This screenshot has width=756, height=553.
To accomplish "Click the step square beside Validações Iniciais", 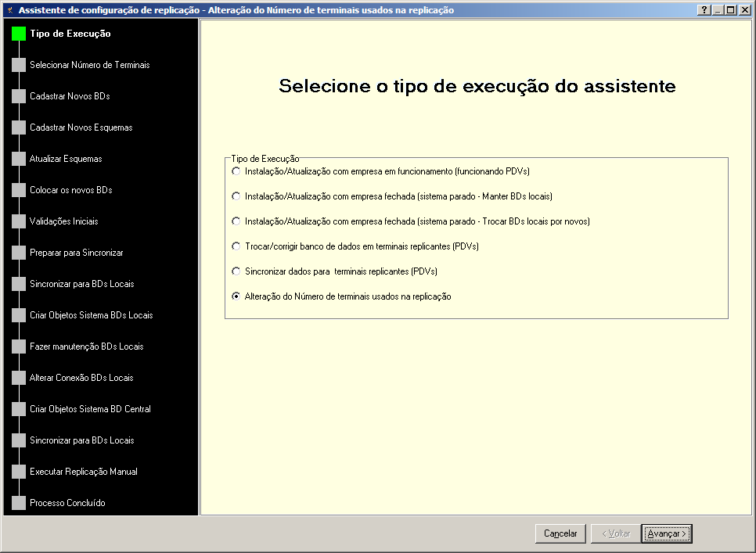I will (19, 221).
